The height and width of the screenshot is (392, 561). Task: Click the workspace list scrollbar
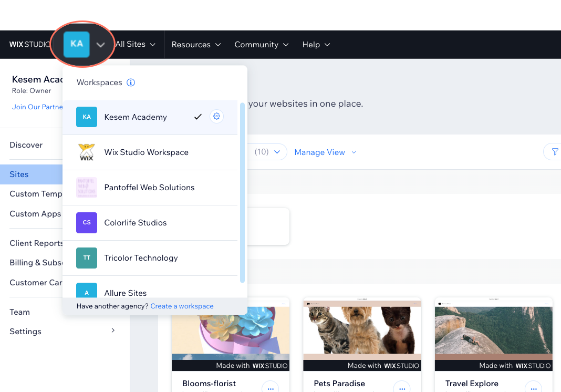242,193
